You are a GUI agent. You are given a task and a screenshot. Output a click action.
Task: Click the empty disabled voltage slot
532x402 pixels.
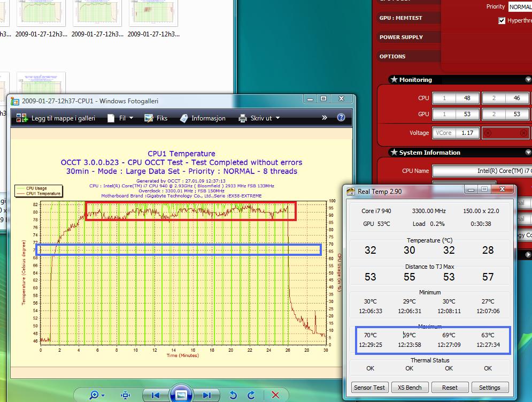click(506, 133)
